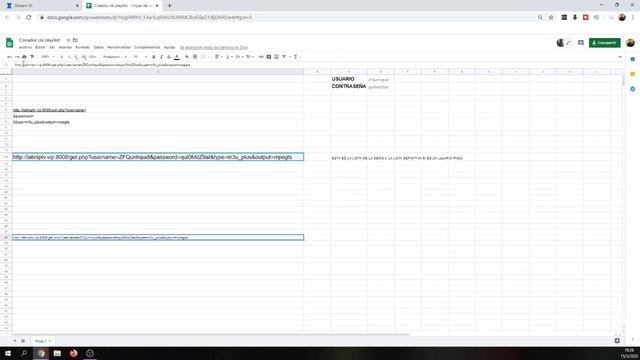Select the CONTRASEÑA cell
This screenshot has width=640, height=360.
pyautogui.click(x=349, y=86)
